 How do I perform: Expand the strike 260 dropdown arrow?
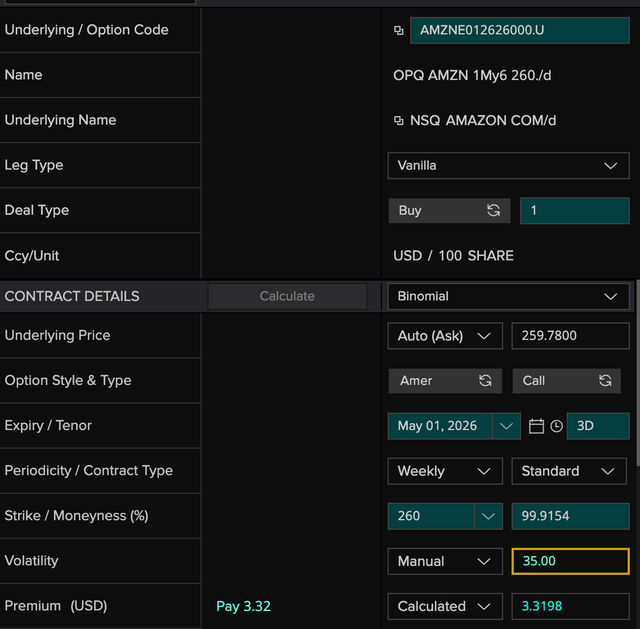pyautogui.click(x=489, y=516)
